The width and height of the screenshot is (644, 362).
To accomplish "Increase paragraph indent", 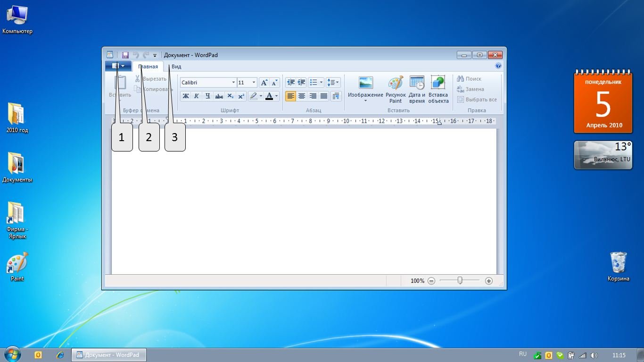I will coord(302,83).
